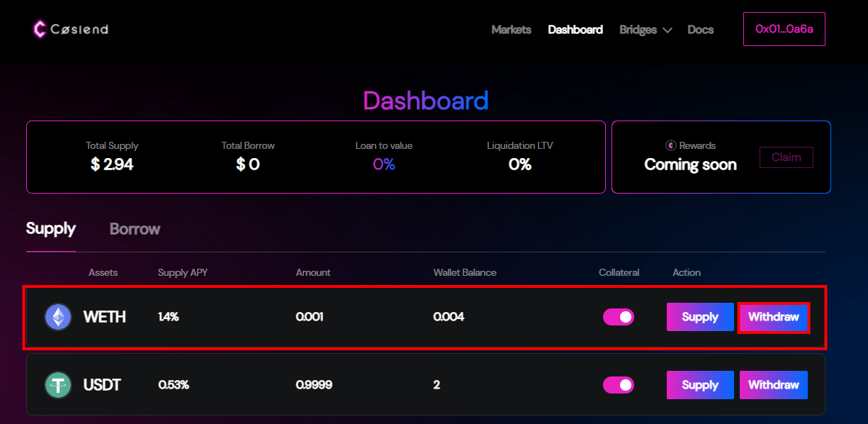Screen dimensions: 868x424
Task: Open the Markets page
Action: pyautogui.click(x=511, y=30)
